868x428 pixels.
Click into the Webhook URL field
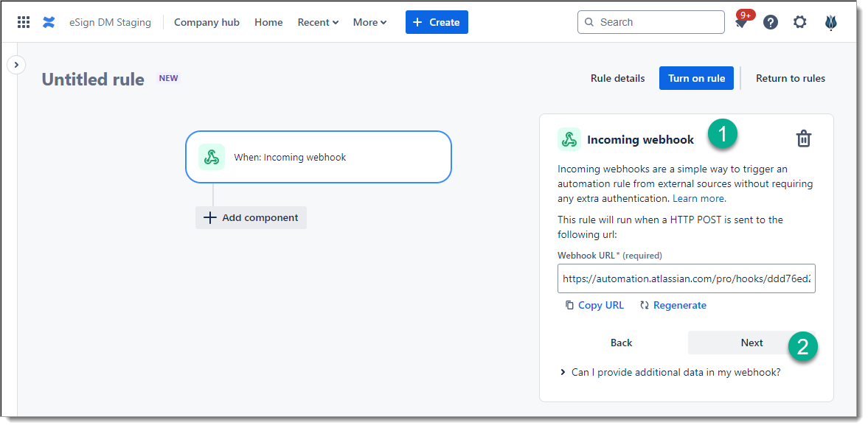click(686, 278)
